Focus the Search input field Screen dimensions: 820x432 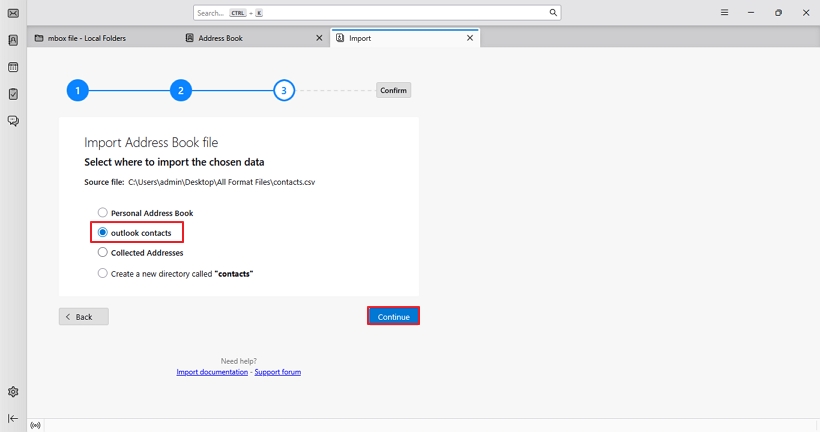pyautogui.click(x=377, y=13)
